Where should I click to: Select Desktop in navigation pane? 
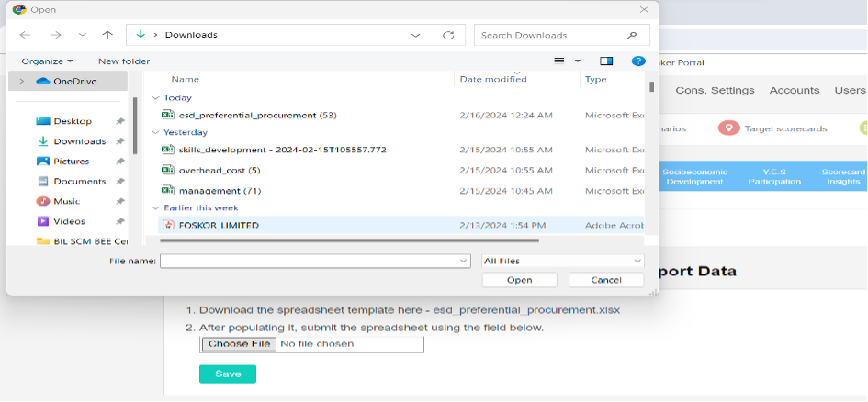point(73,121)
